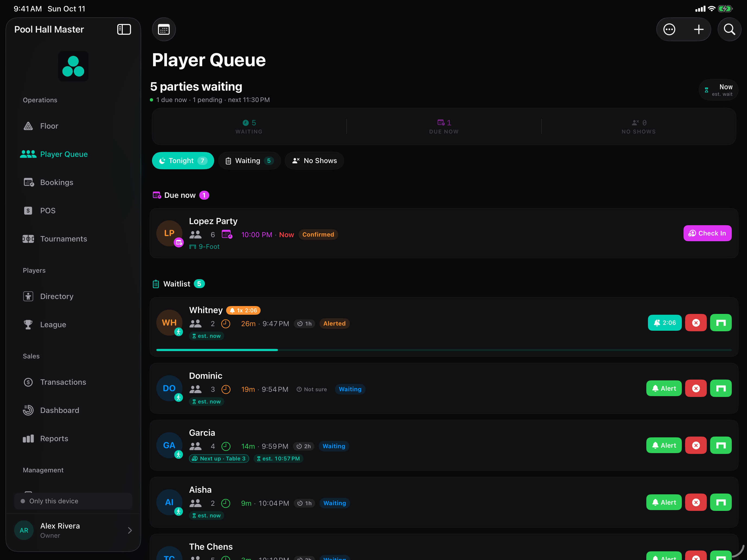Image resolution: width=747 pixels, height=560 pixels.
Task: Click the 5 Waiting stat
Action: pyautogui.click(x=249, y=127)
